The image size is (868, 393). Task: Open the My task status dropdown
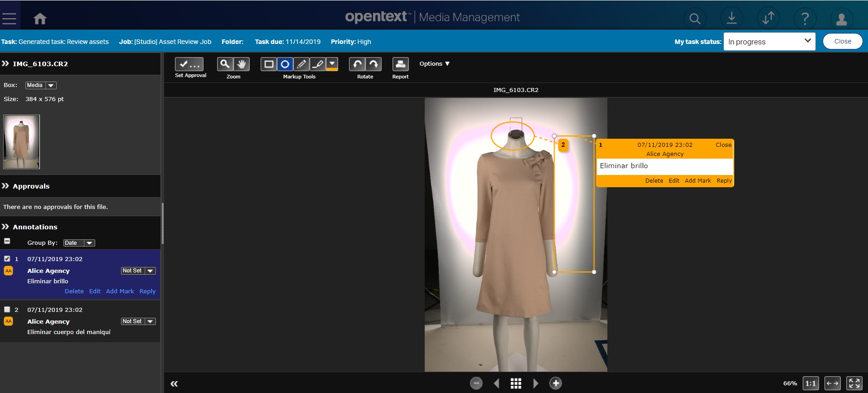click(769, 42)
